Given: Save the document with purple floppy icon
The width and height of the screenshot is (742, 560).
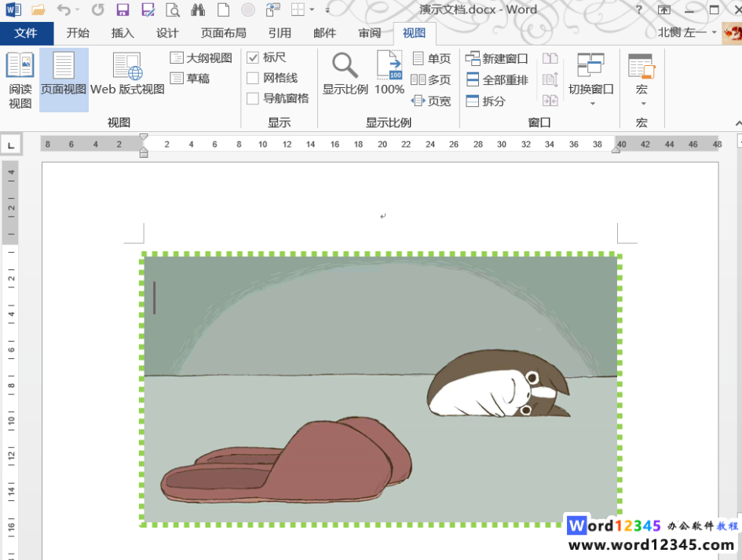Looking at the screenshot, I should point(122,9).
